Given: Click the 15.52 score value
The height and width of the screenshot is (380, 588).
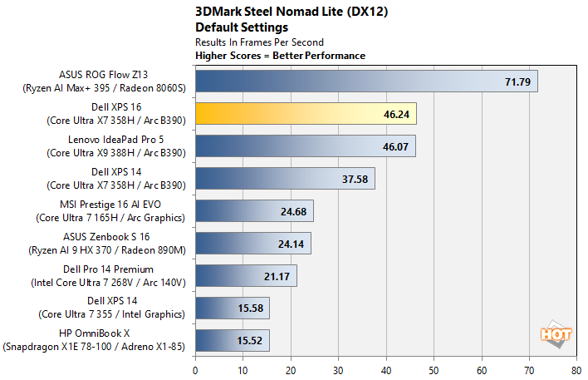Looking at the screenshot, I should 249,341.
